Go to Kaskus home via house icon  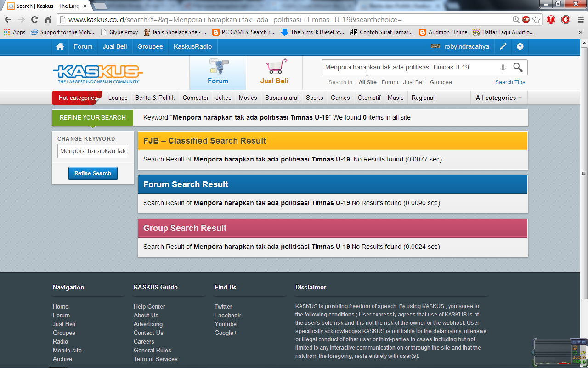click(60, 47)
